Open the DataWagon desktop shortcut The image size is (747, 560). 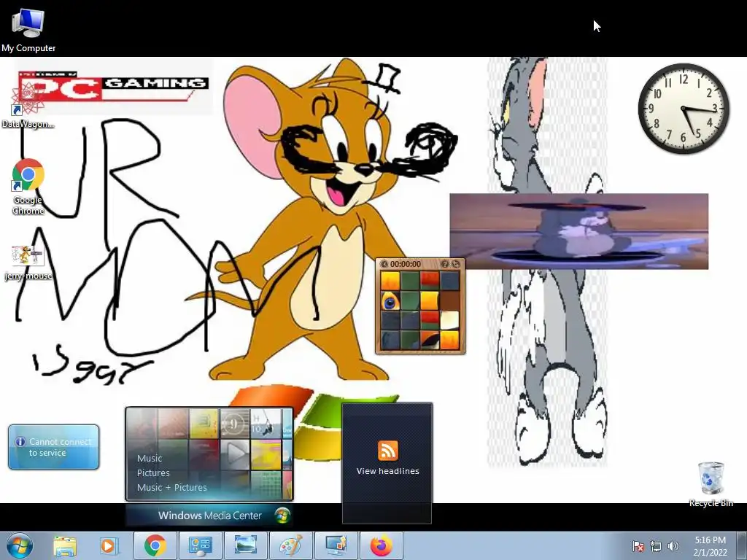(x=28, y=104)
